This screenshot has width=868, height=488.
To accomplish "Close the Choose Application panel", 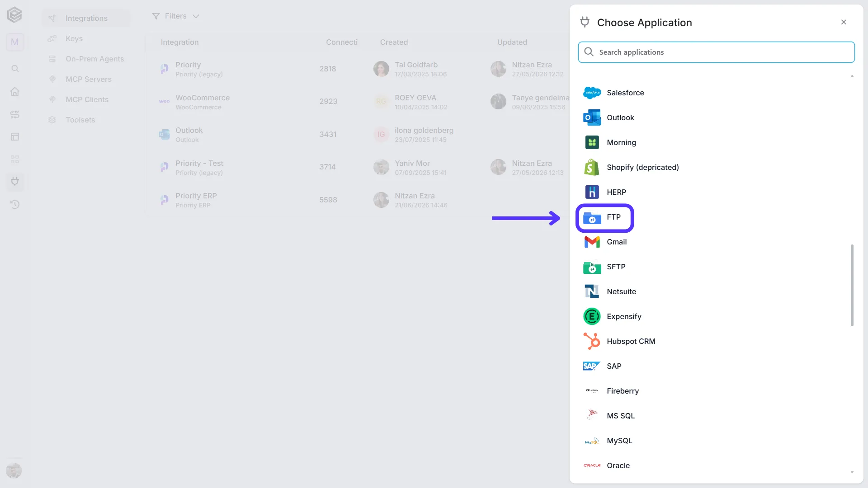I will tap(844, 22).
